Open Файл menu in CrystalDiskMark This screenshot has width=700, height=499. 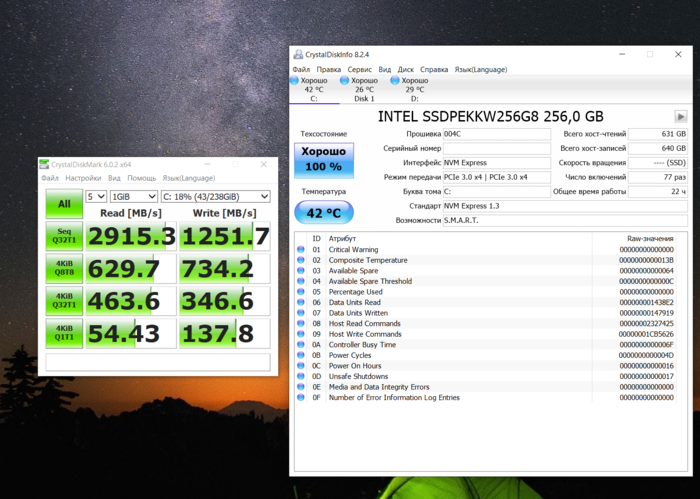[50, 178]
